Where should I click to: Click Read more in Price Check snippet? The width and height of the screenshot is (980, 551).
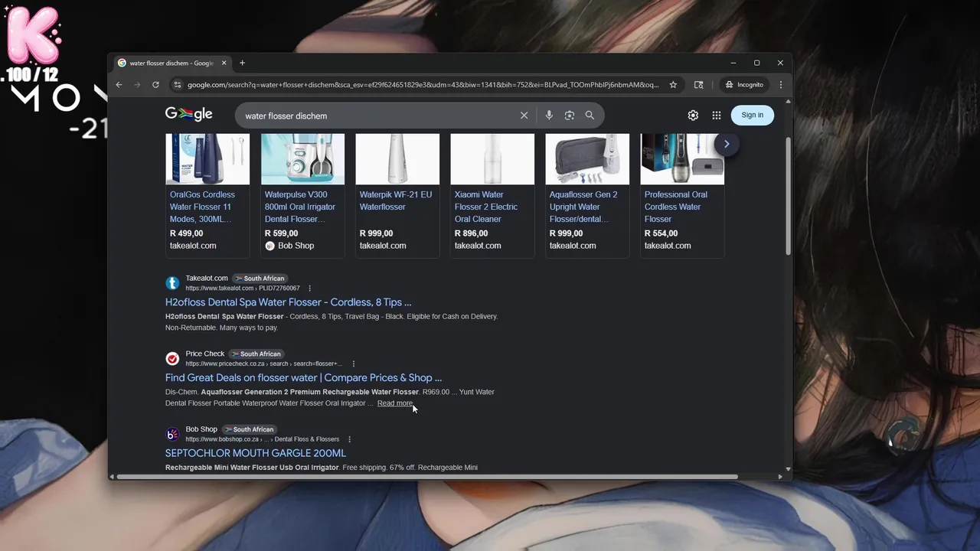(x=395, y=403)
